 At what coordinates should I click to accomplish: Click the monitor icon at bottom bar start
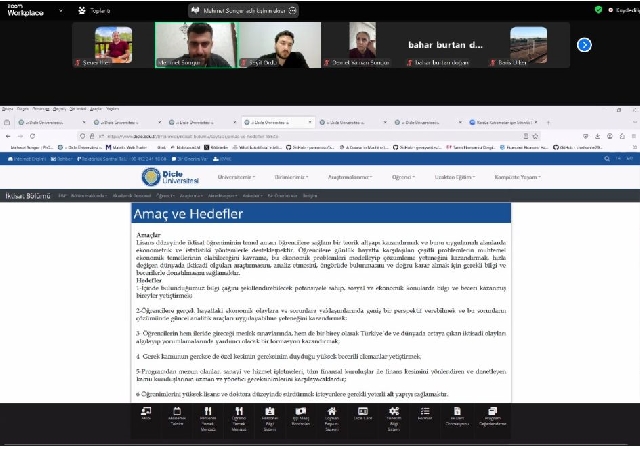coord(146,411)
